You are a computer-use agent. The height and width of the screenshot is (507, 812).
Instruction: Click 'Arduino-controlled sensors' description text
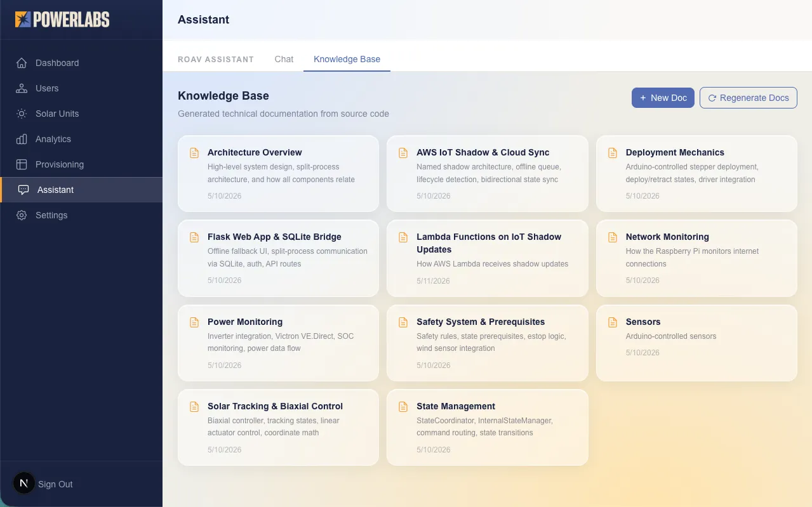point(671,336)
